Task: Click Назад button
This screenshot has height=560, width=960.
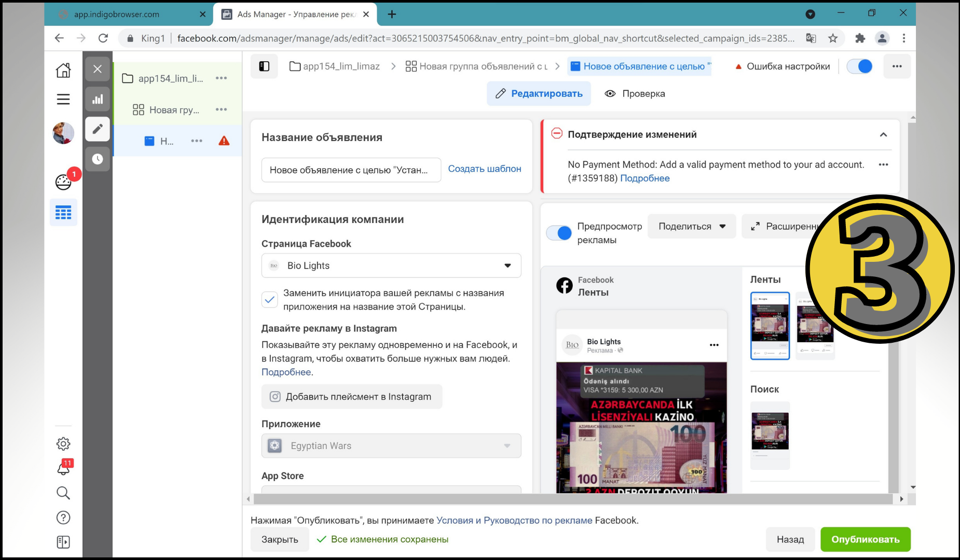Action: pyautogui.click(x=790, y=539)
